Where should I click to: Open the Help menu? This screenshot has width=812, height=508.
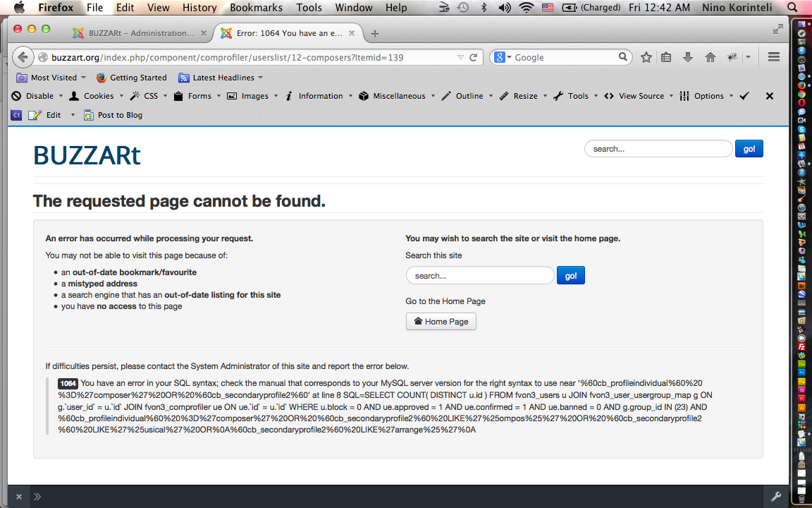click(x=396, y=7)
